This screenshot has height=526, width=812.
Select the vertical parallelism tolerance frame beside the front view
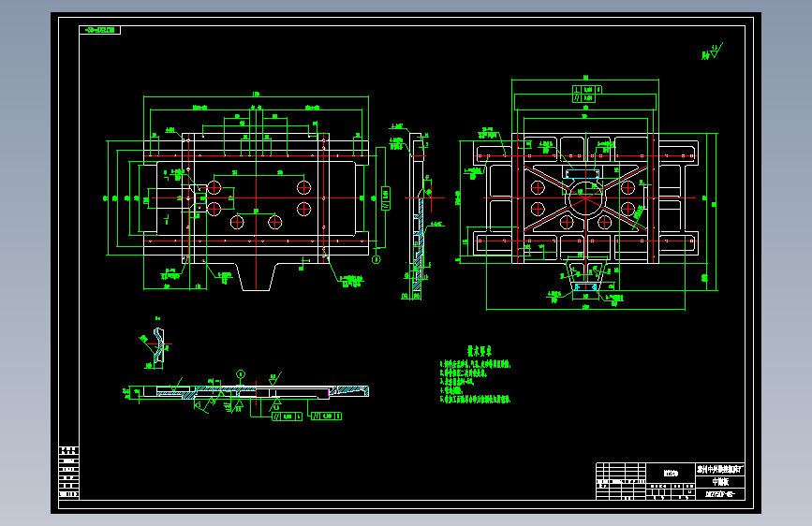pos(385,198)
